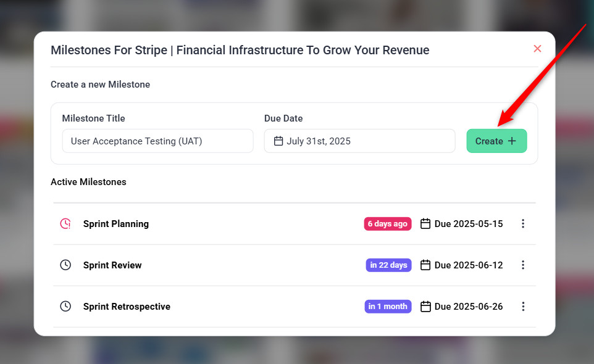Click the 'Due Date' label above the date field

tap(283, 118)
